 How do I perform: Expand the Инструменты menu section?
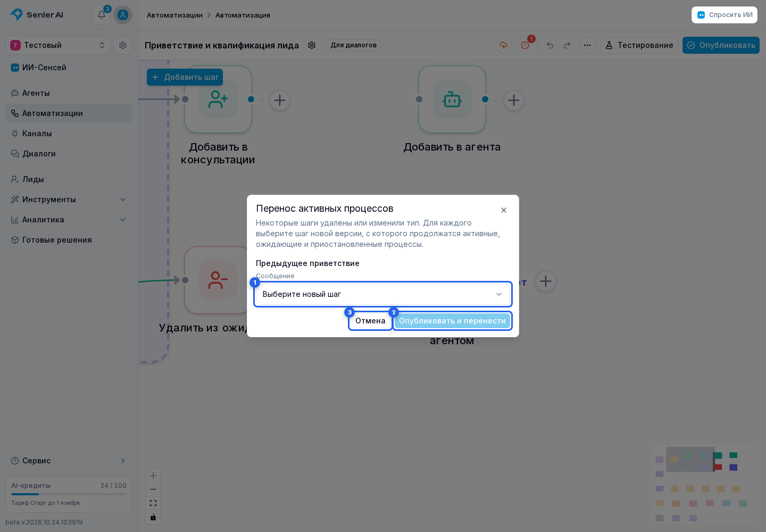[x=69, y=199]
